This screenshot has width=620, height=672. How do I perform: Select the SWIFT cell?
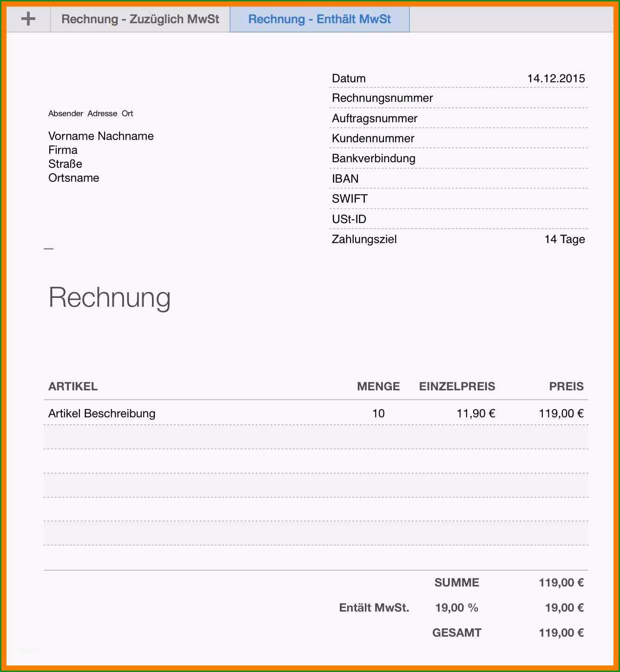350,199
